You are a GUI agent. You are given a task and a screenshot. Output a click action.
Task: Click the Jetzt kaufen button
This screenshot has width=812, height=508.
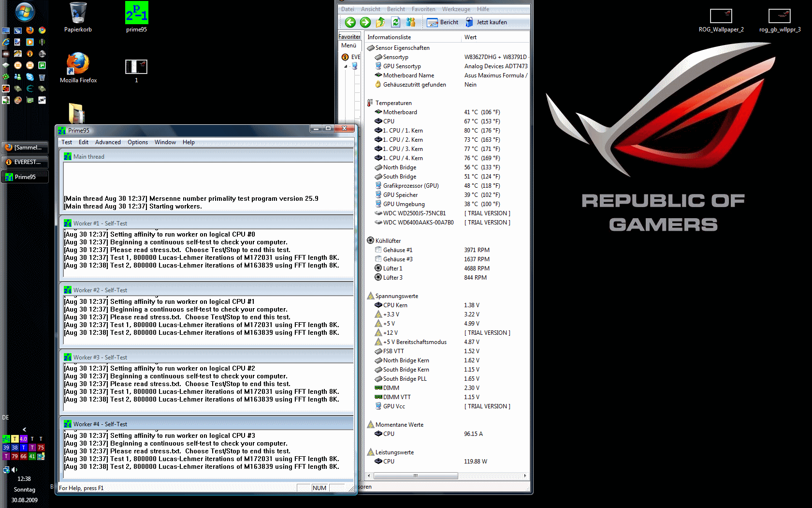(486, 22)
